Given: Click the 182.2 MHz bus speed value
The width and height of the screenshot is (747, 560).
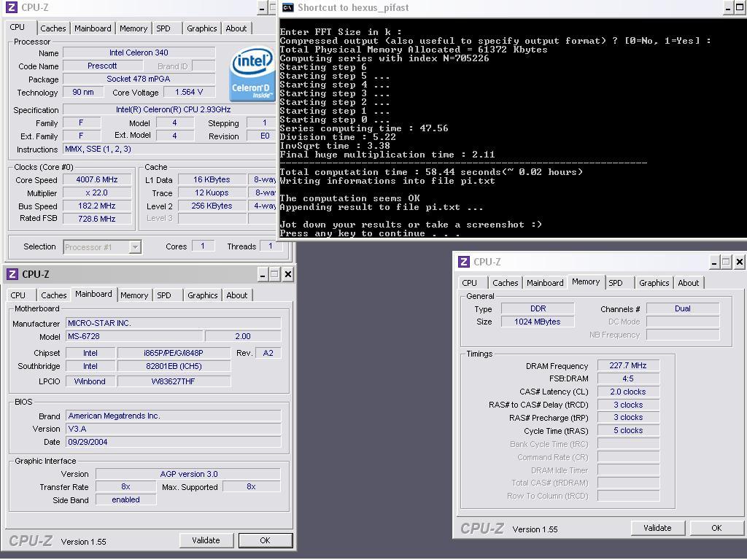Looking at the screenshot, I should 97,206.
